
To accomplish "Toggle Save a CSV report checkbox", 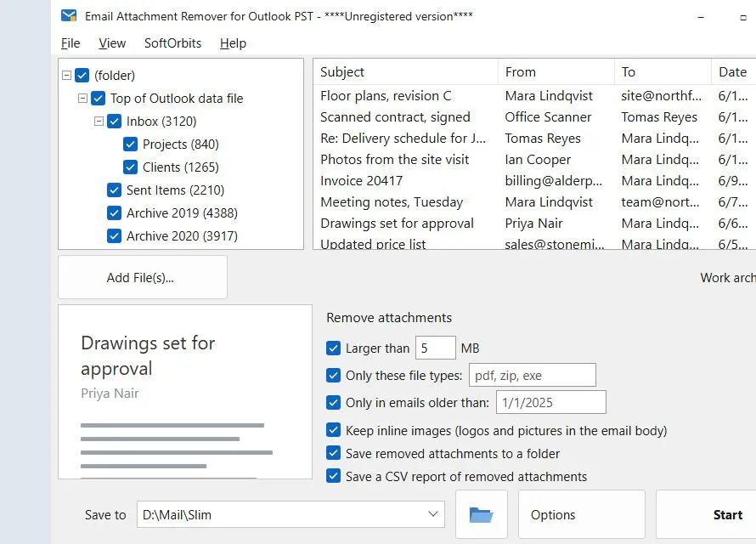I will tap(333, 477).
